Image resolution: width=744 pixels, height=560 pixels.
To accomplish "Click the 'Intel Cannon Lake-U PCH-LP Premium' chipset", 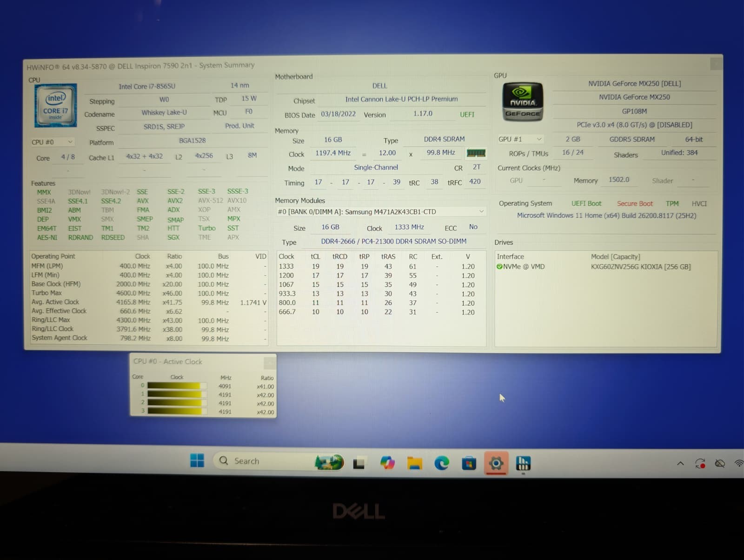I will 401,99.
